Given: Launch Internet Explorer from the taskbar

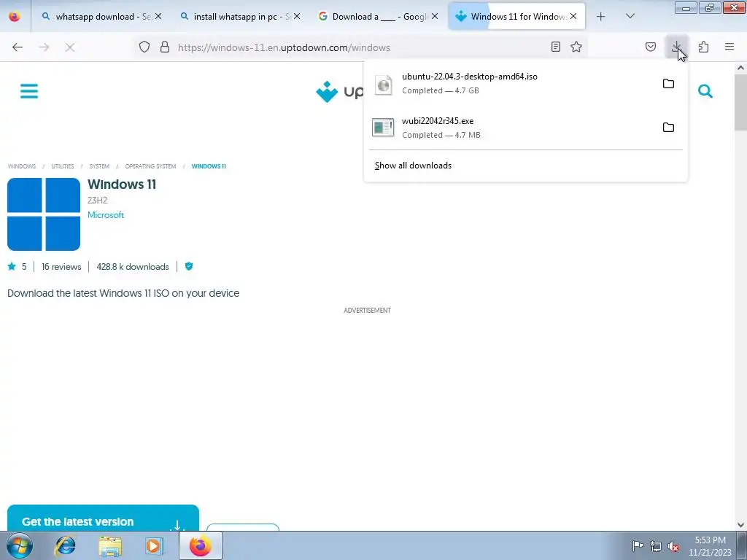Looking at the screenshot, I should (x=65, y=545).
